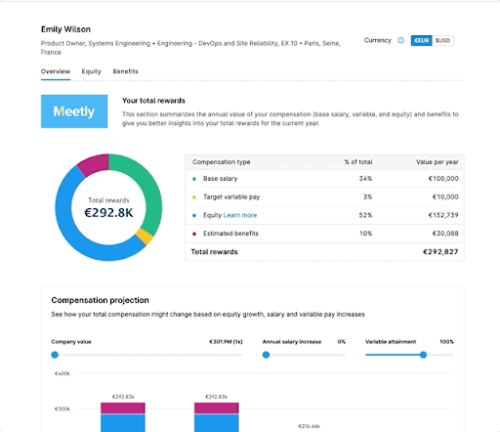Viewport: 500px width, 432px height.
Task: Click the Compensation type column header
Action: click(221, 162)
